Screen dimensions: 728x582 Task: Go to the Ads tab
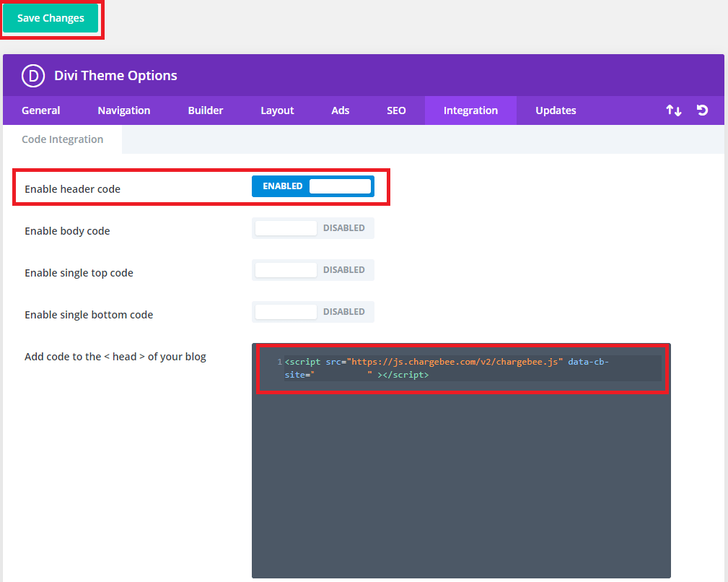click(x=341, y=110)
